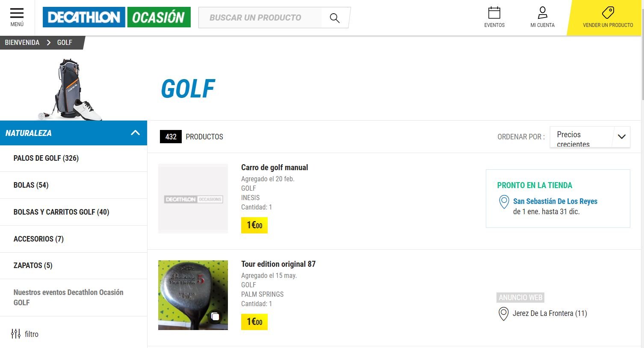Click the image gallery icon on golf club photo
644x348 pixels.
[x=216, y=317]
